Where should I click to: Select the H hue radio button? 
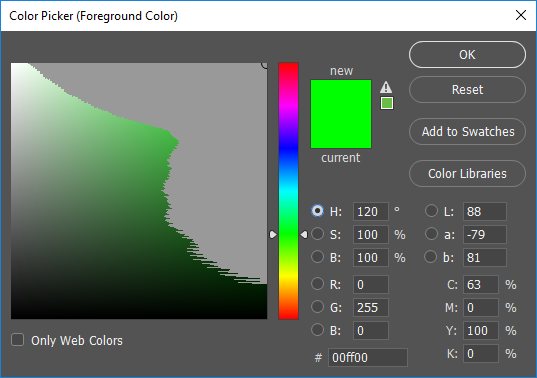point(317,211)
